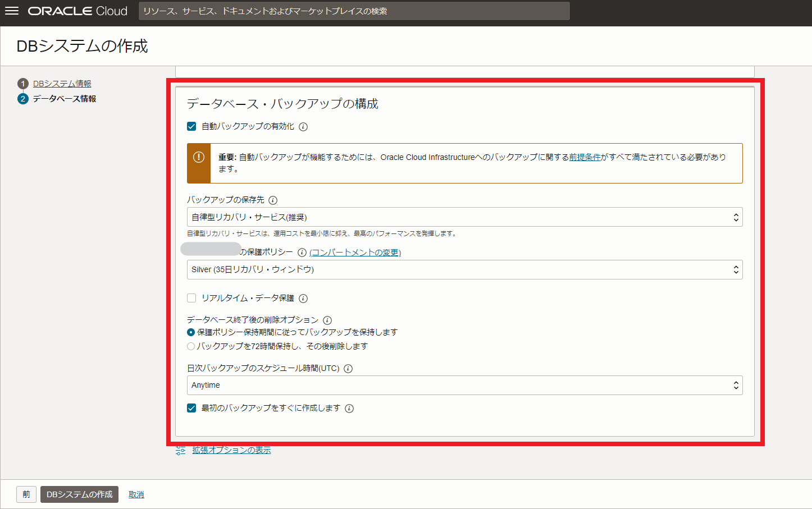The image size is (812, 509).
Task: Click info icon next to バックアップの保存先
Action: click(x=273, y=200)
